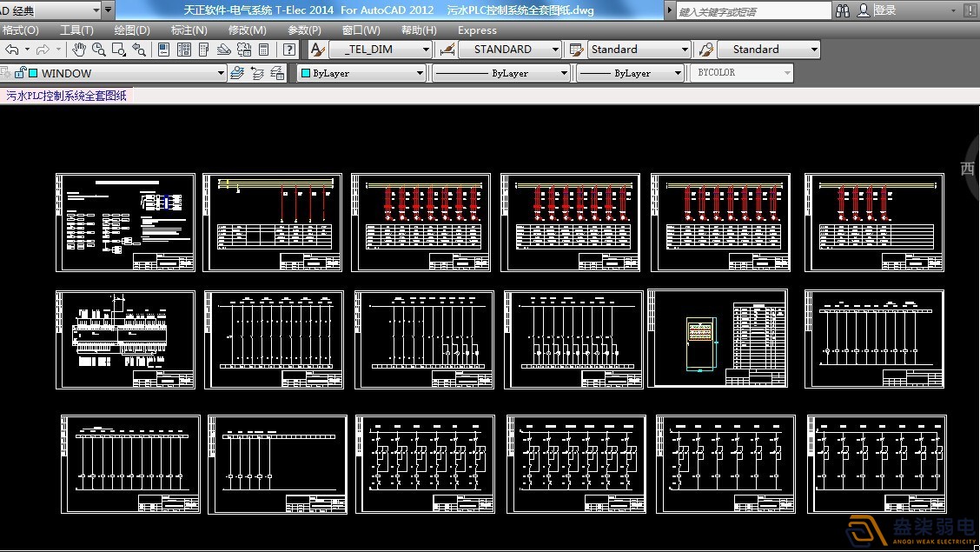The image size is (980, 552).
Task: Switch to the 污水PLC控制系统全套图纸 document tab
Action: (67, 96)
